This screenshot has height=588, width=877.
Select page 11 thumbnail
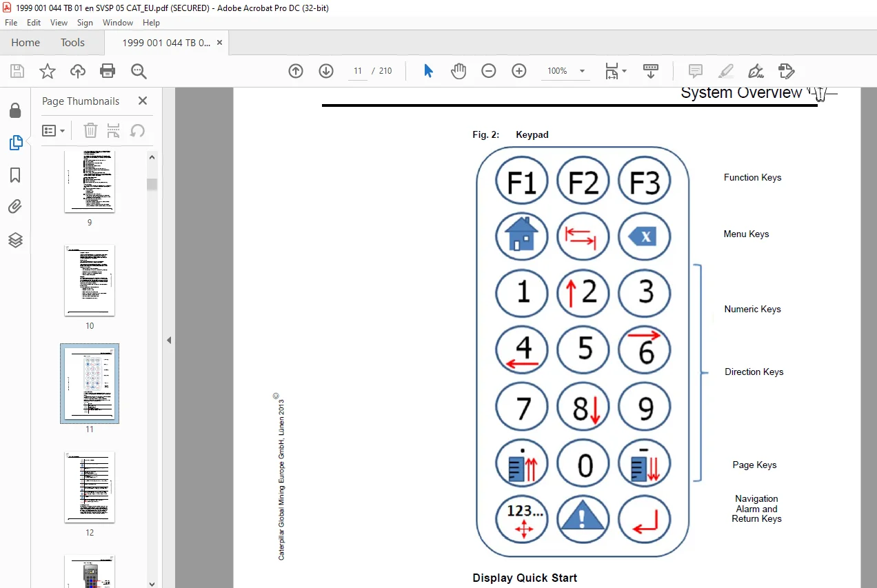(x=90, y=383)
